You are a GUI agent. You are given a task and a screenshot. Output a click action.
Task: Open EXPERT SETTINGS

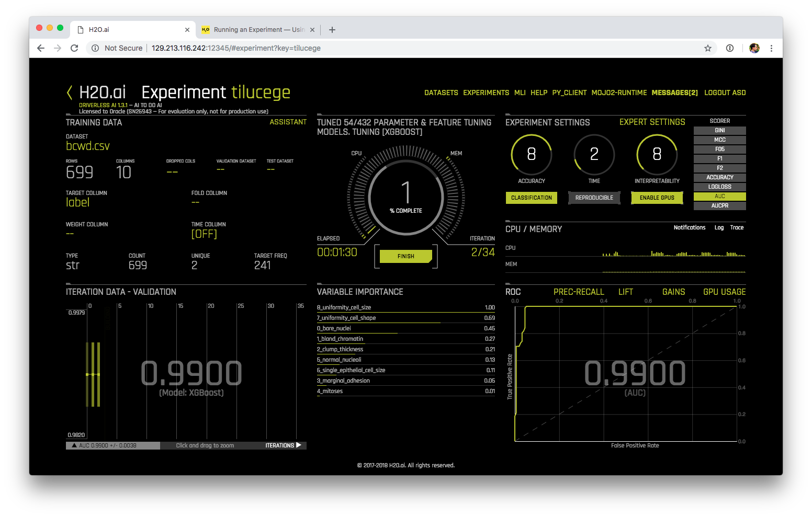[x=652, y=122]
